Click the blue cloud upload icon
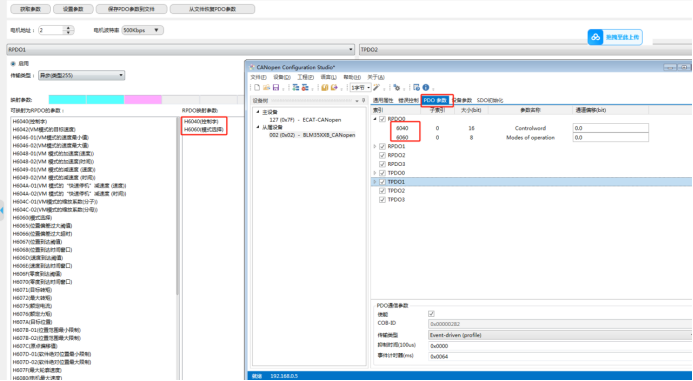This screenshot has height=381, width=693. [596, 37]
